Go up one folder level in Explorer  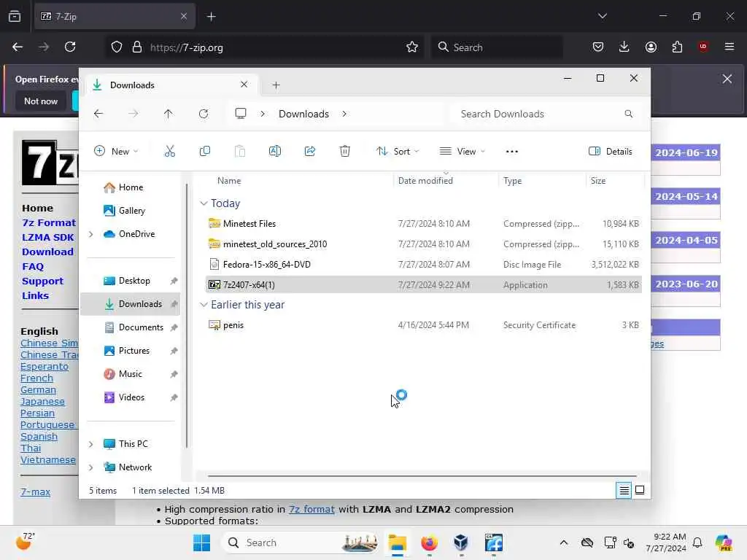tap(169, 114)
